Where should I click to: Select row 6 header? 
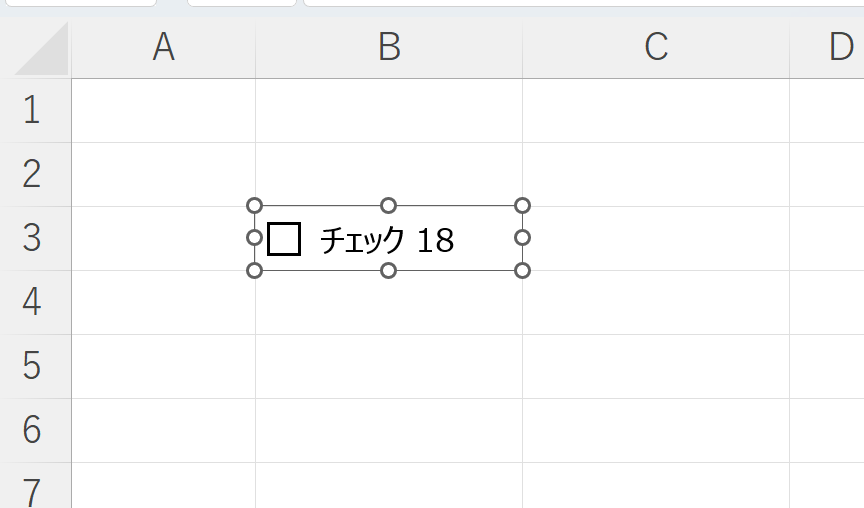(32, 430)
